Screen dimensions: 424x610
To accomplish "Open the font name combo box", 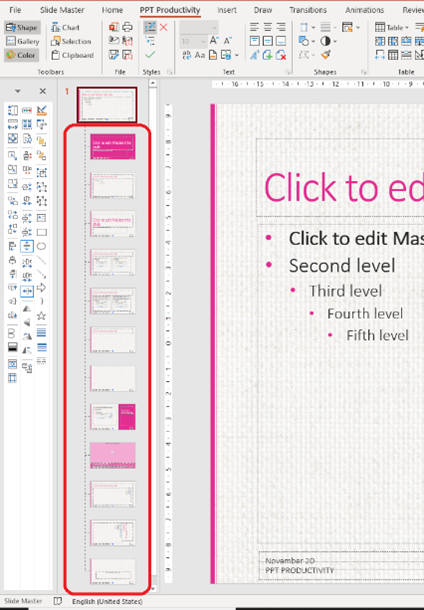I will point(199,28).
